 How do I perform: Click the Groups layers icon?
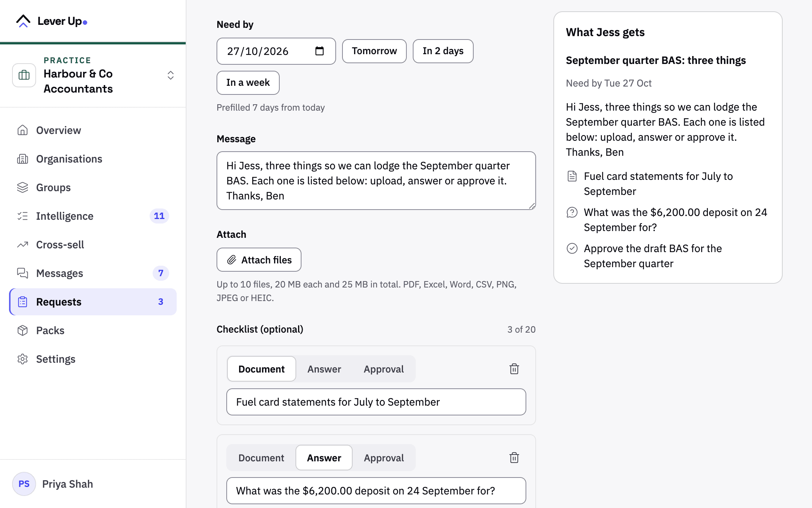coord(23,187)
